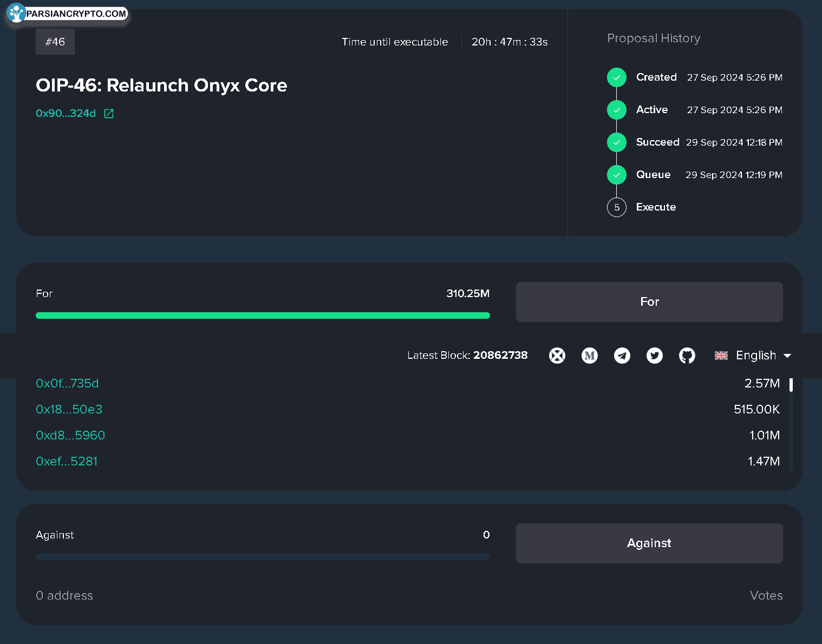The height and width of the screenshot is (644, 822).
Task: Open the GitHub icon
Action: click(687, 356)
